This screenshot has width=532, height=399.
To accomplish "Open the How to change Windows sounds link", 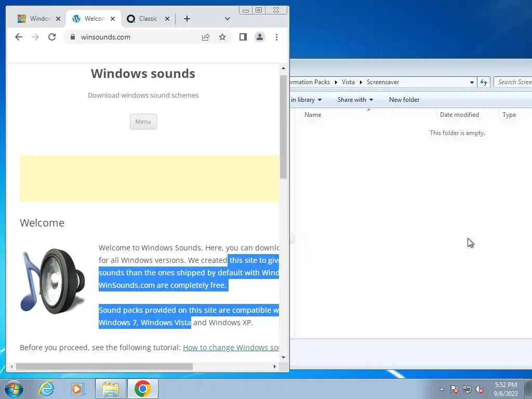I will [x=231, y=348].
